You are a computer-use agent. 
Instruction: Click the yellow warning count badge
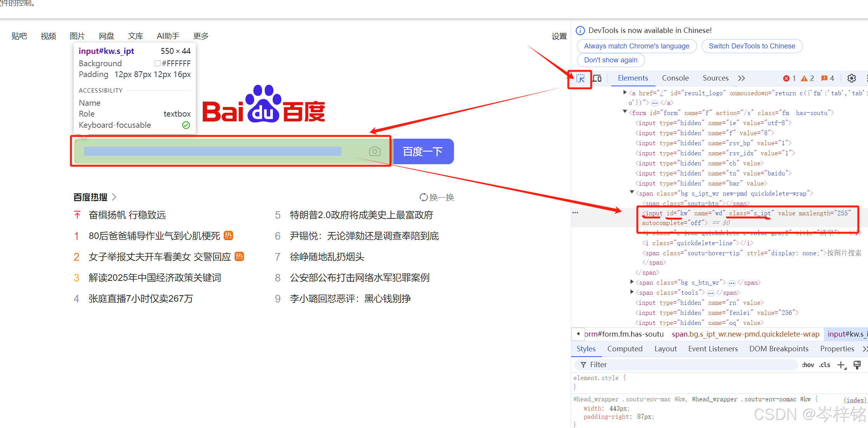[x=808, y=78]
